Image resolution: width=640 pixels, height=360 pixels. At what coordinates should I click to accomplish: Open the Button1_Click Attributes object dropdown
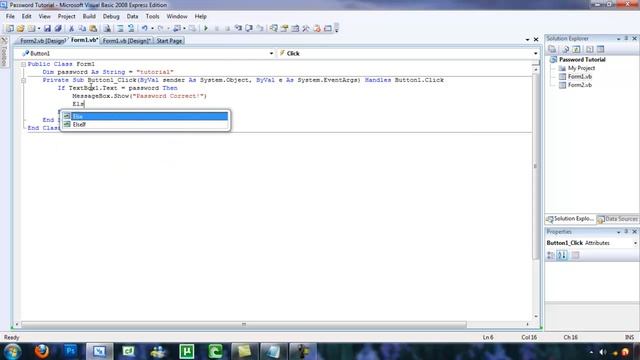click(x=635, y=243)
